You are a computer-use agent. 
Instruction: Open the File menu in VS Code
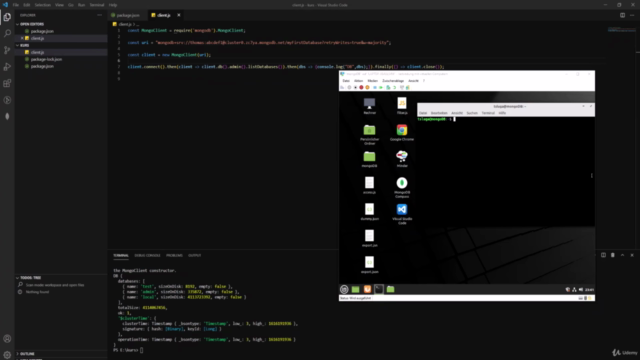point(16,5)
